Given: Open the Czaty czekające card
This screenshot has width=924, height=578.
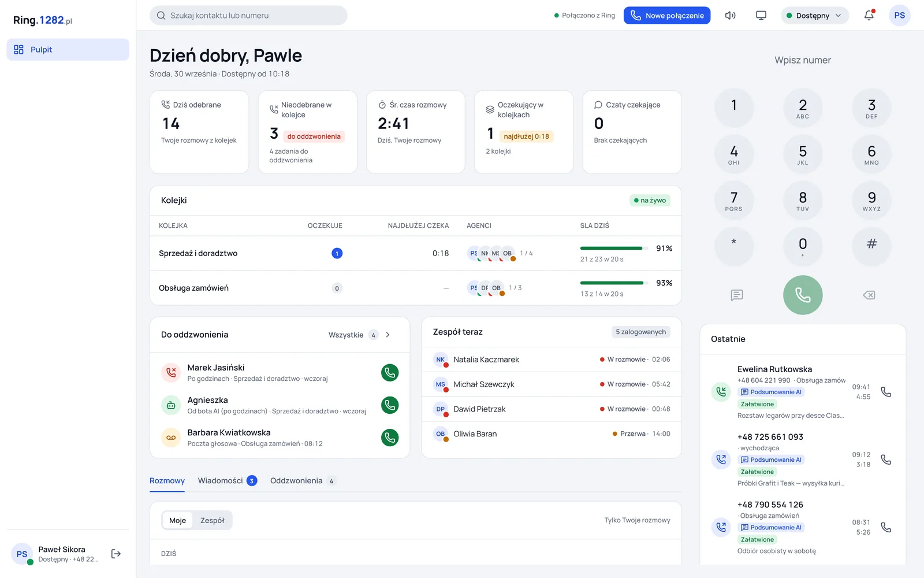Looking at the screenshot, I should [632, 132].
